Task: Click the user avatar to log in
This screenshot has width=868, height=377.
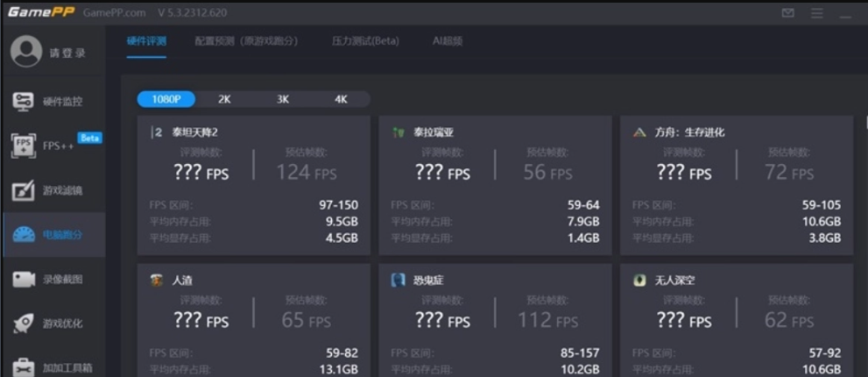Action: 26,52
